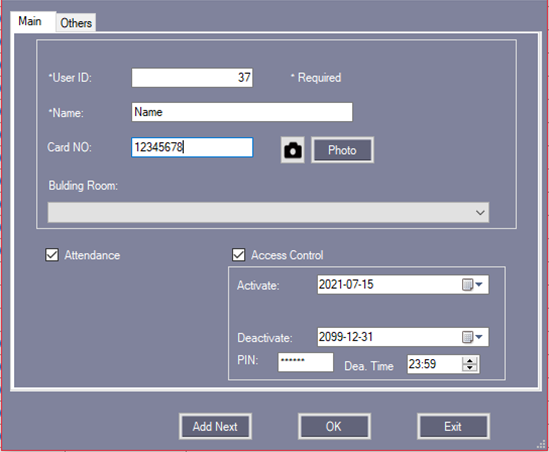Expand the Bulding Room dropdown
This screenshot has width=549, height=452.
pyautogui.click(x=480, y=213)
